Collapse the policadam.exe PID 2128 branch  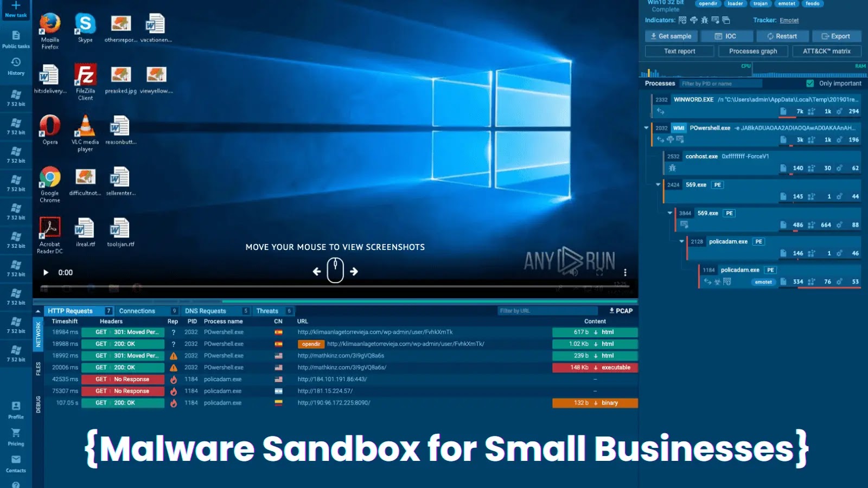(682, 241)
